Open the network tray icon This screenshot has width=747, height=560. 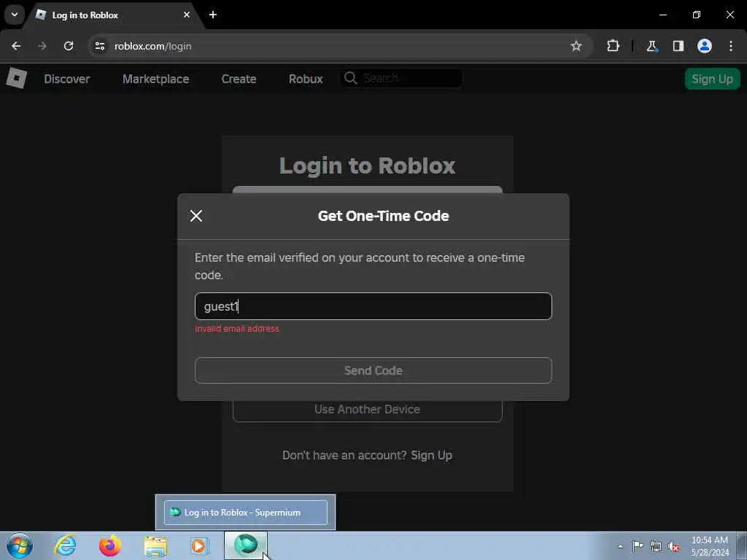(656, 546)
